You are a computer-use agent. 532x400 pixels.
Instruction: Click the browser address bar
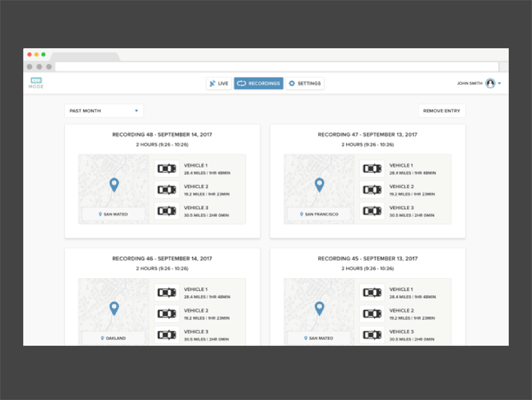point(276,67)
